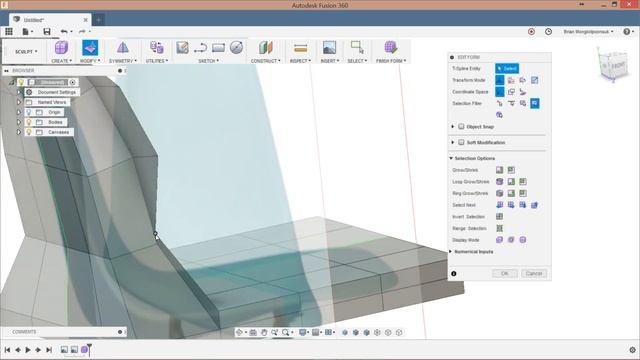Image resolution: width=640 pixels, height=360 pixels.
Task: Click the purple form feature in timeline
Action: tap(84, 350)
